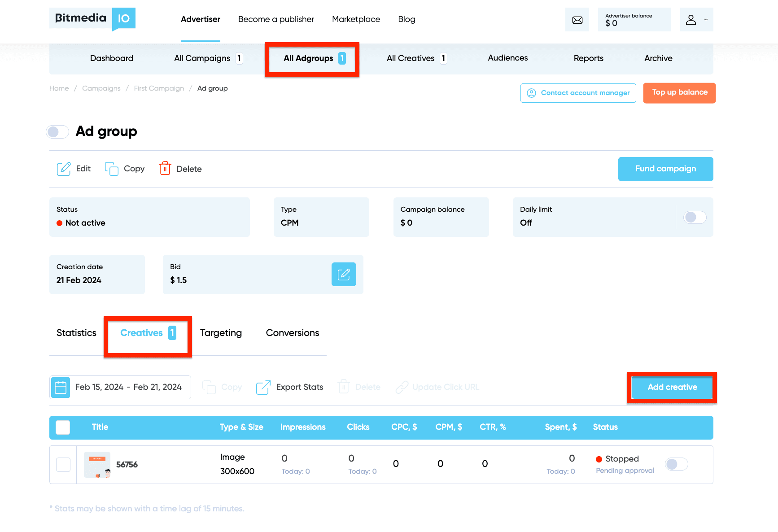The image size is (778, 532).
Task: Click the red Delete trash icon
Action: [x=165, y=169]
